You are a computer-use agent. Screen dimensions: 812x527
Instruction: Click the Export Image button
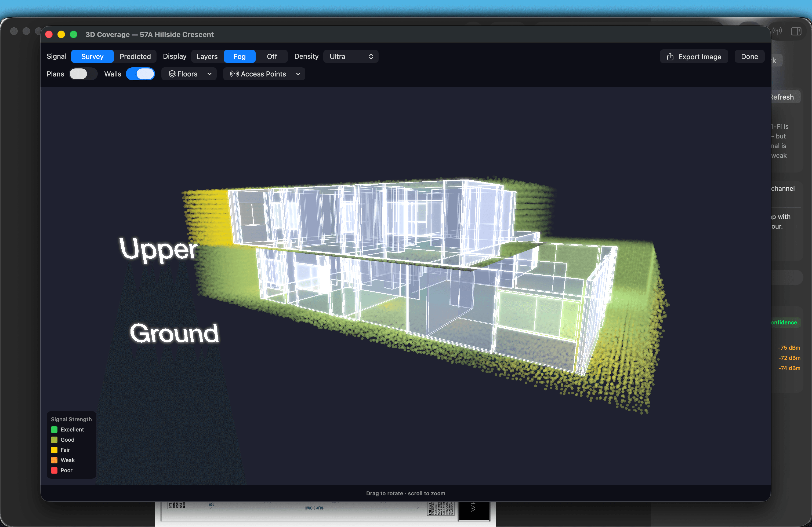(694, 57)
